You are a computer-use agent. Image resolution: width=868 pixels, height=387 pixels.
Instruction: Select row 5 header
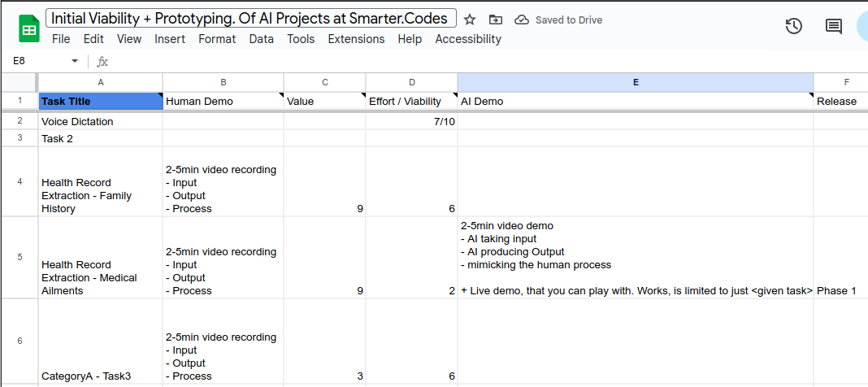tap(20, 258)
